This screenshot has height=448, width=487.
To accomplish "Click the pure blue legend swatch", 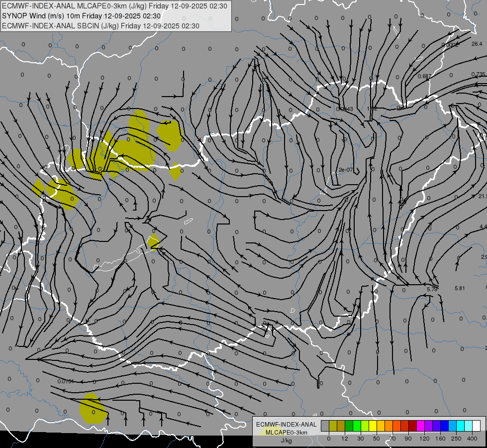I will pyautogui.click(x=444, y=426).
